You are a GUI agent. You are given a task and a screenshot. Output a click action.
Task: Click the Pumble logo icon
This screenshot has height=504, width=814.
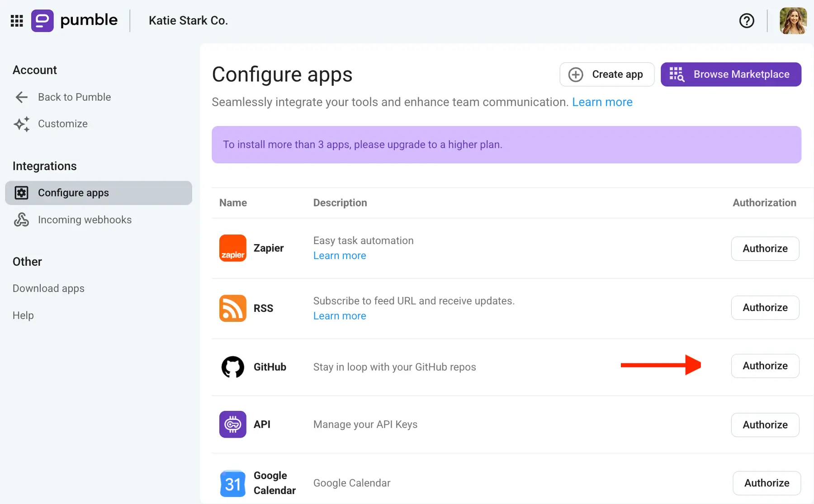click(43, 21)
